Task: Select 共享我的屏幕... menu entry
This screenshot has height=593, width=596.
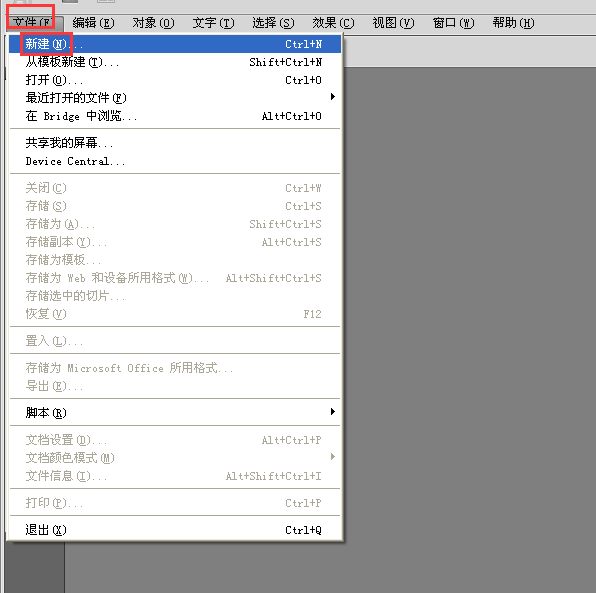Action: [x=175, y=143]
